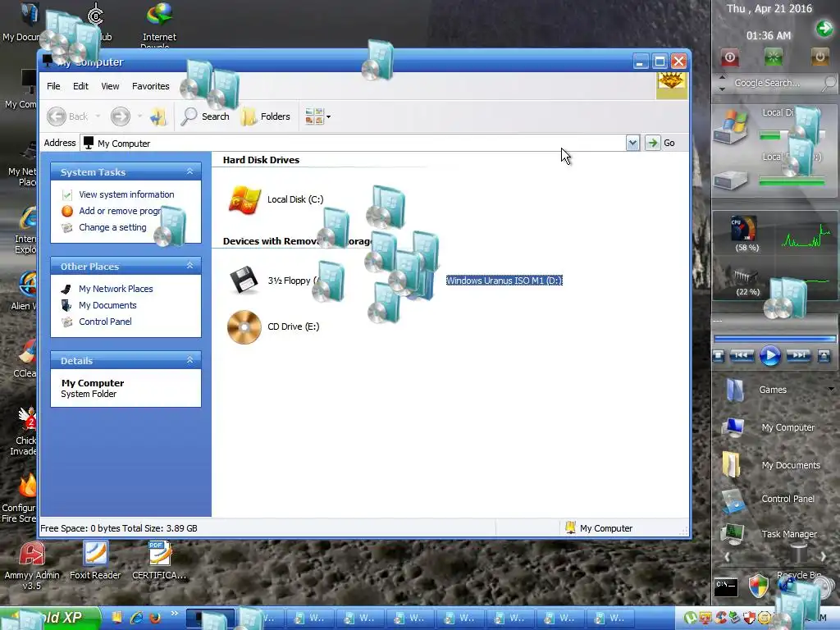Select the CD Drive (E:) icon
The image size is (840, 630).
click(x=244, y=326)
